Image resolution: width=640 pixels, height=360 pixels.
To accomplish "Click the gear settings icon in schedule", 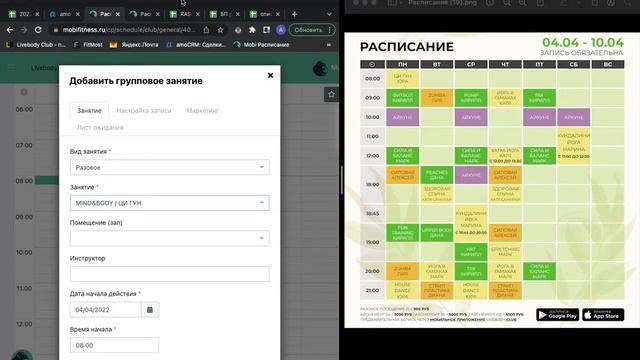I will [24, 92].
